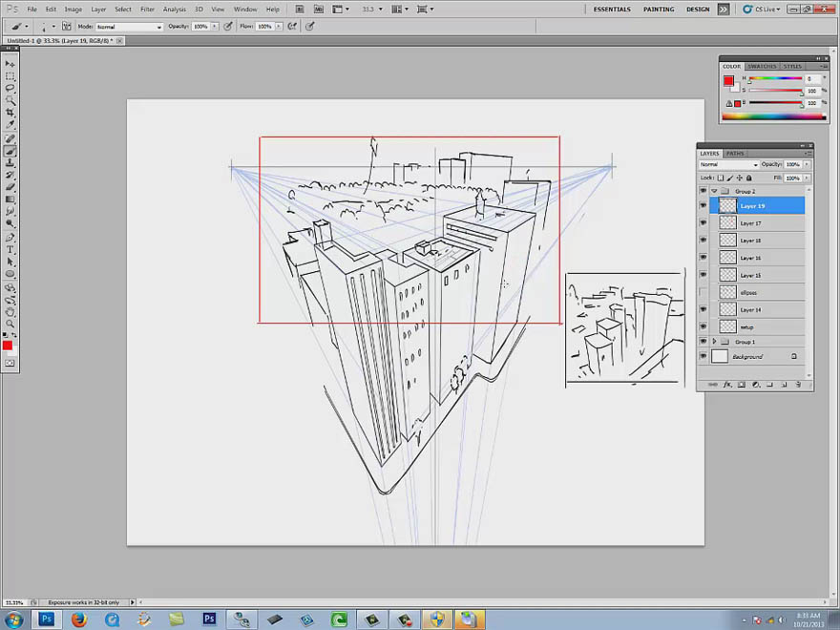840x630 pixels.
Task: Open CS Live menu
Action: [762, 10]
